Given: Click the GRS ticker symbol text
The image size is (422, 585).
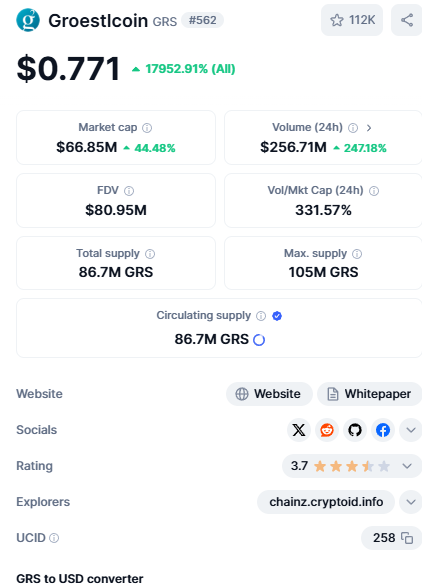Looking at the screenshot, I should coord(165,22).
